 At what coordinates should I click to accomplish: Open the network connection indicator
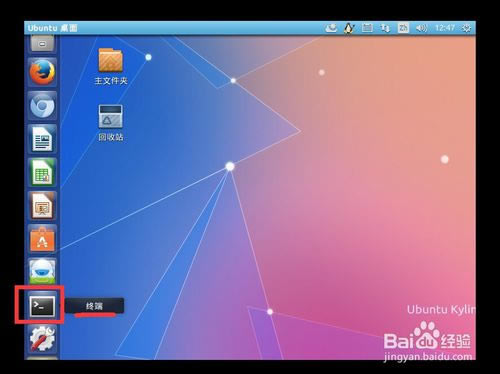(x=385, y=28)
